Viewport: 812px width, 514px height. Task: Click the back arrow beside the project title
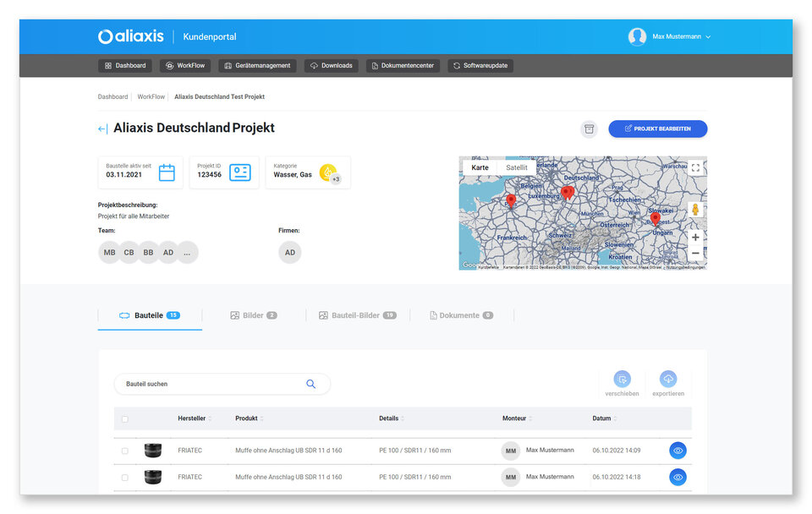(x=102, y=128)
